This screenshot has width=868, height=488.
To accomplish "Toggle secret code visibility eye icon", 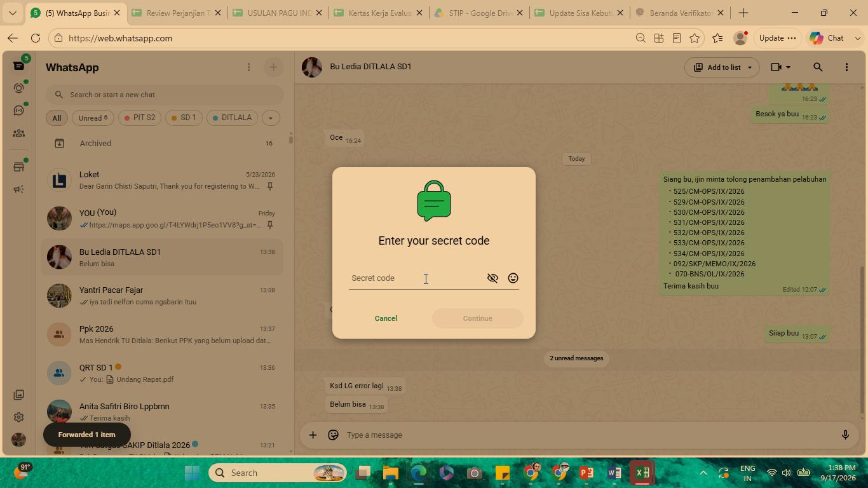I will tap(492, 278).
